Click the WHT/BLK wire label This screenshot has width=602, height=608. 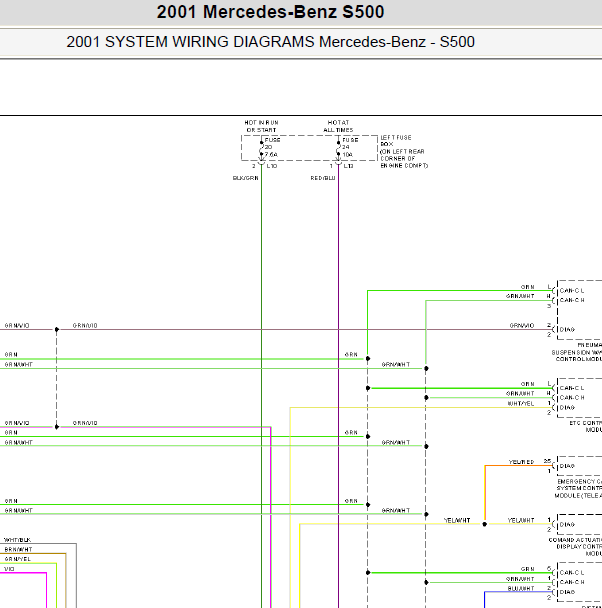(17, 540)
